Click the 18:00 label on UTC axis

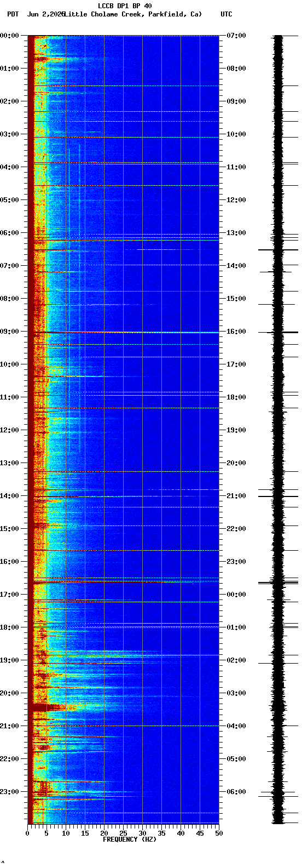tap(236, 397)
